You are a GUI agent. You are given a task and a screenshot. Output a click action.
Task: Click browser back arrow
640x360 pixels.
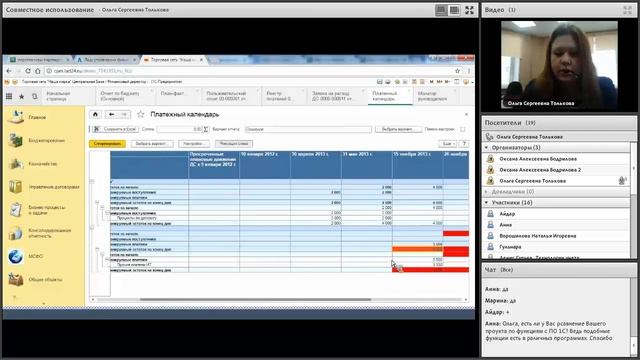tap(9, 71)
